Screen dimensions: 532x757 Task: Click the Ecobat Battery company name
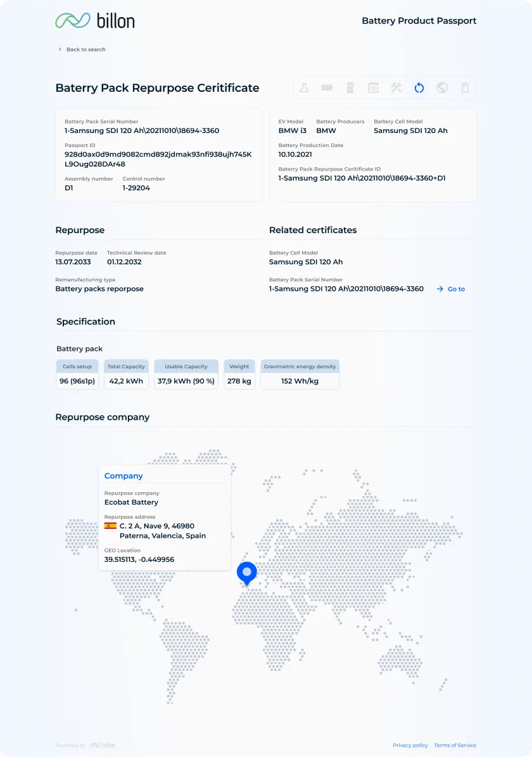pos(131,502)
